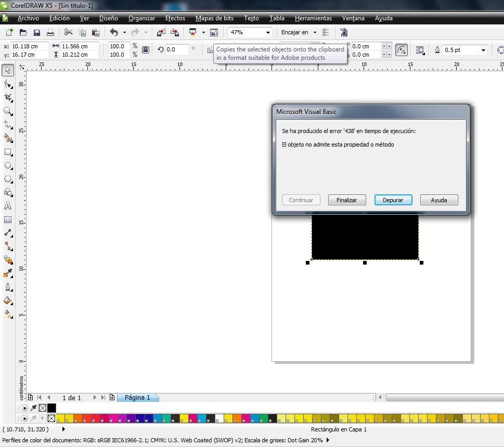
Task: Click the rotation angle field 0.0
Action: click(x=177, y=50)
